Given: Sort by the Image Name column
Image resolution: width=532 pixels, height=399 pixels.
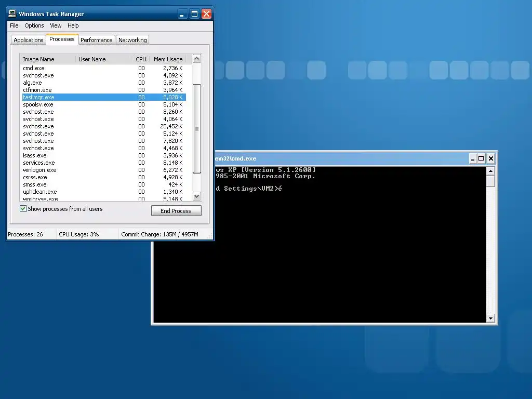Looking at the screenshot, I should click(47, 59).
